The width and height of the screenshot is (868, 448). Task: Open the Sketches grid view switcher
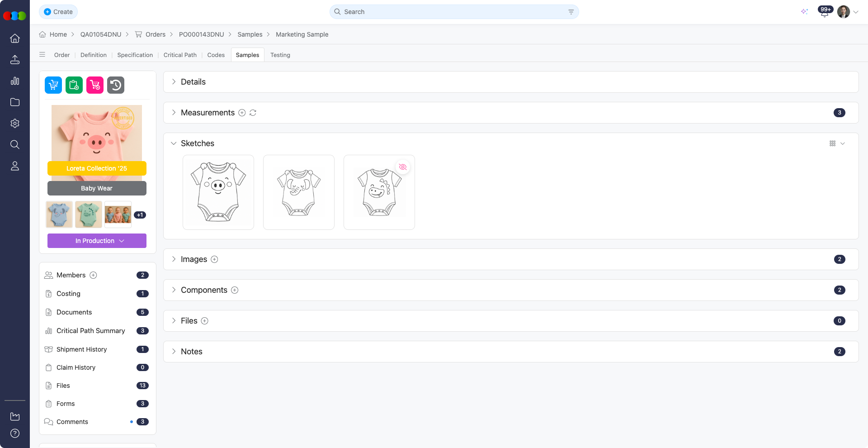pyautogui.click(x=837, y=143)
